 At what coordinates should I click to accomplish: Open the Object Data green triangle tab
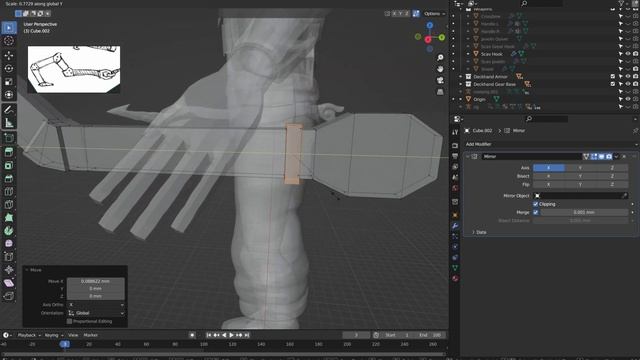[x=456, y=268]
